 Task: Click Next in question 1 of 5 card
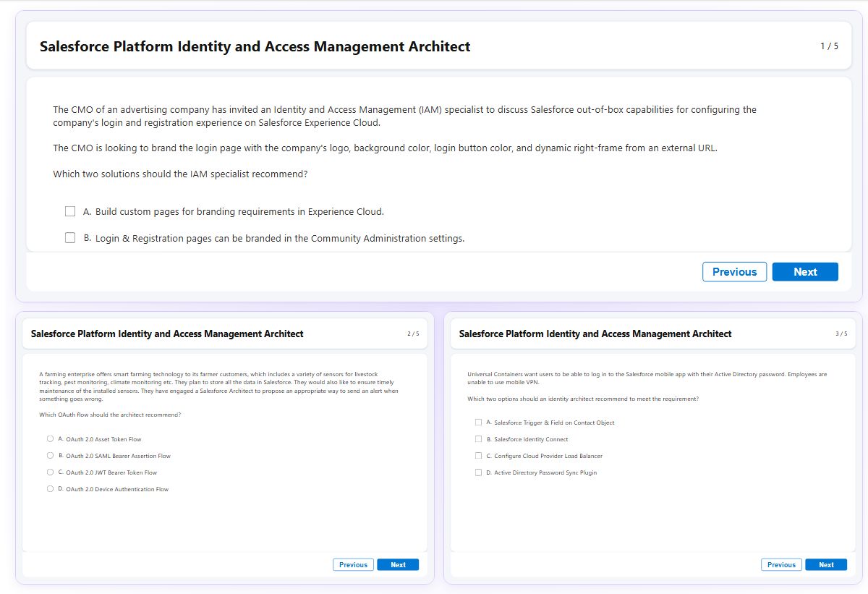(x=805, y=272)
